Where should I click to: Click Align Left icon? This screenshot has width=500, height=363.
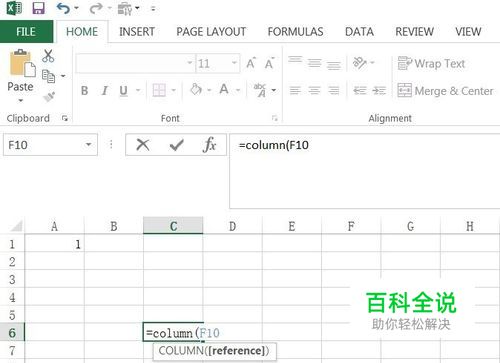pyautogui.click(x=295, y=90)
